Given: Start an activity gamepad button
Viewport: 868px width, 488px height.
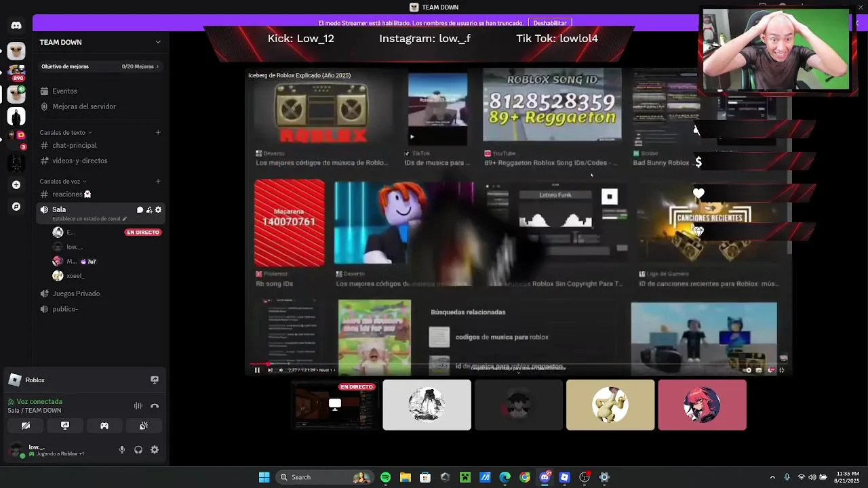Looking at the screenshot, I should 104,426.
